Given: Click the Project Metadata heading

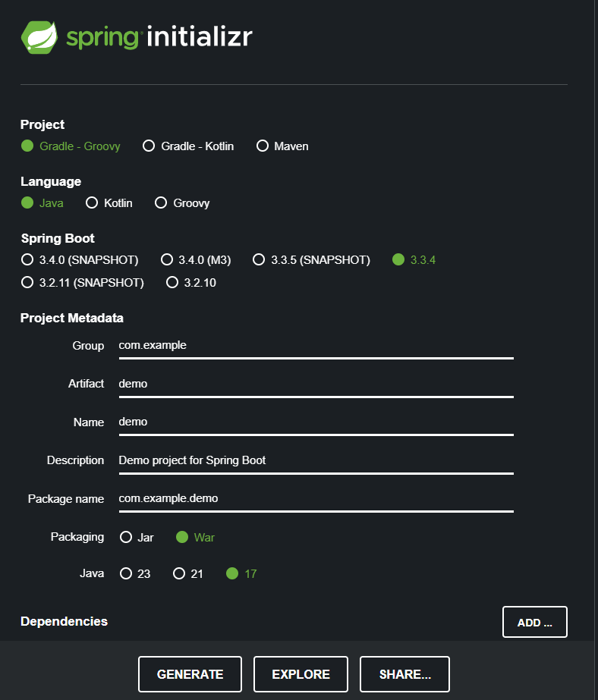Looking at the screenshot, I should [72, 318].
